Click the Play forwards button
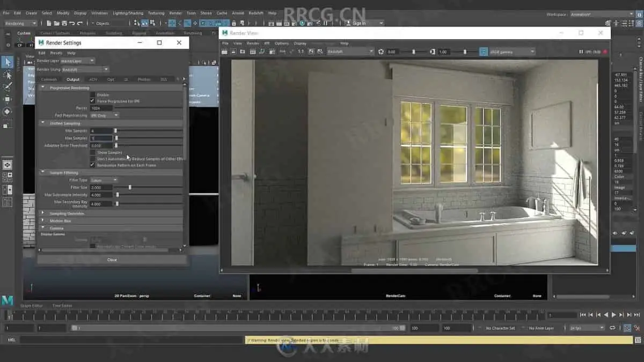644x362 pixels. click(x=613, y=315)
